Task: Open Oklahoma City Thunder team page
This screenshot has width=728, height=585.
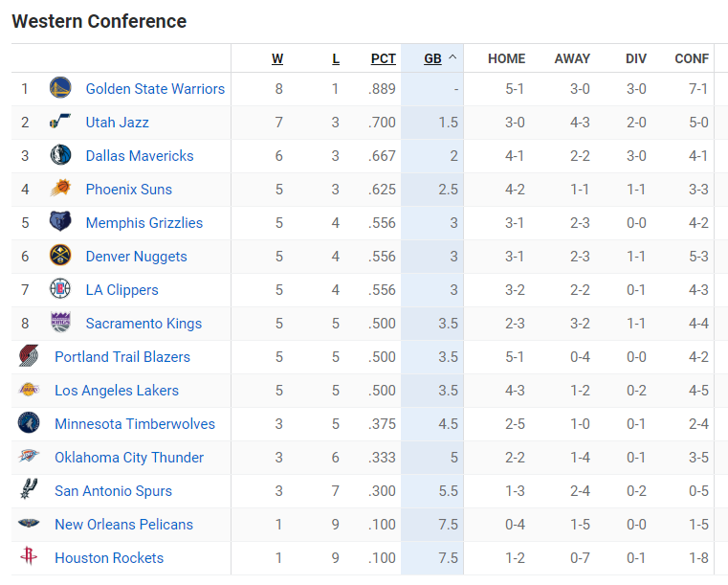Action: 129,458
